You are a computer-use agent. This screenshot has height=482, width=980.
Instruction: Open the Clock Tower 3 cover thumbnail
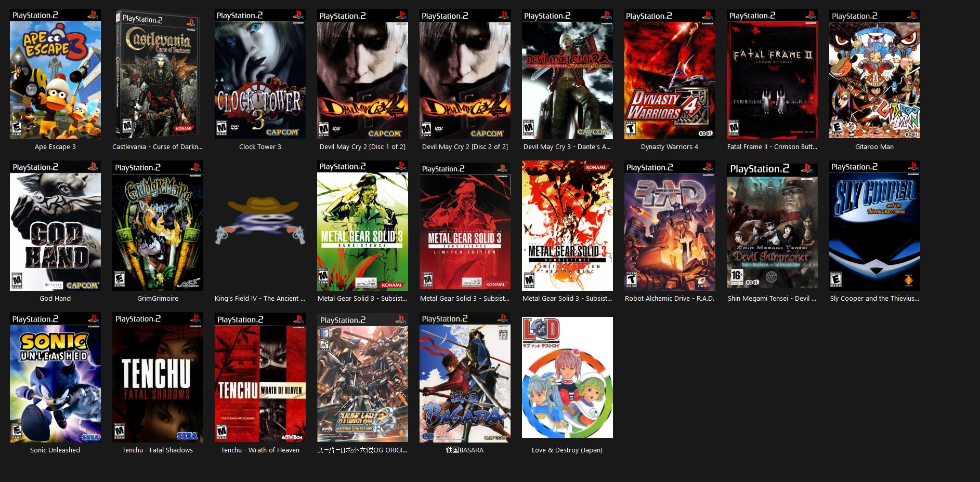coord(260,74)
